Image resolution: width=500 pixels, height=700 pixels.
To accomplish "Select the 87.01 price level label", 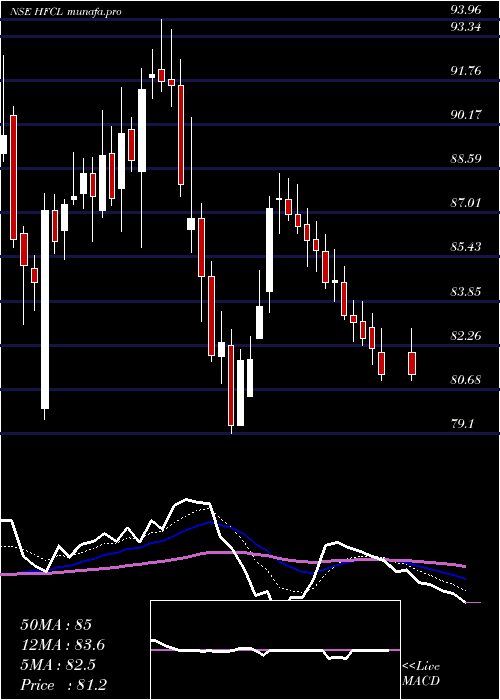I will click(x=466, y=203).
